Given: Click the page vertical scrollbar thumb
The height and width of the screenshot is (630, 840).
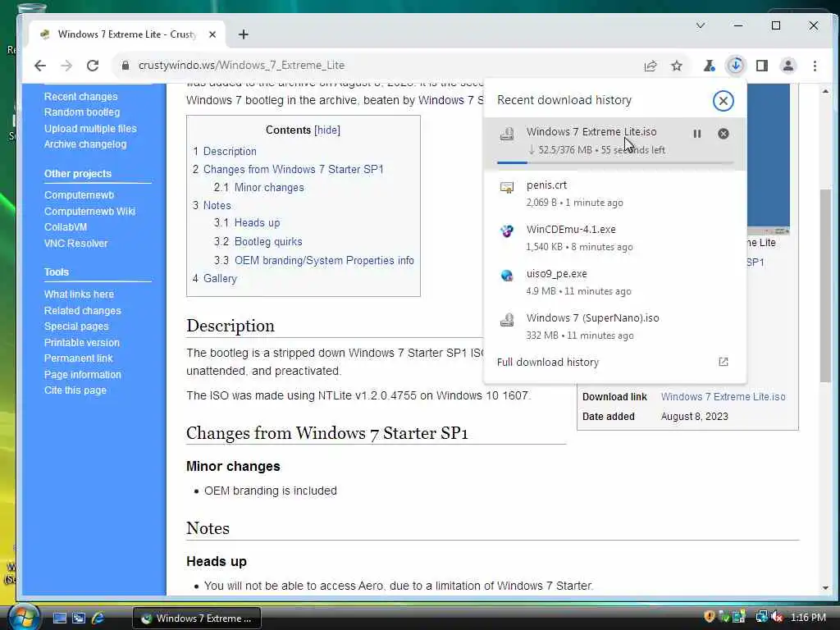Looking at the screenshot, I should coord(825,285).
